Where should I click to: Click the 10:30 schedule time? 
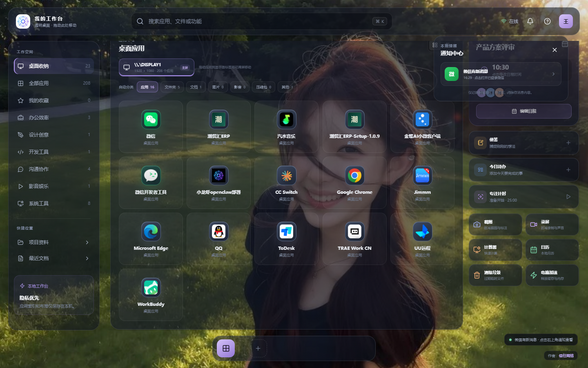[500, 67]
